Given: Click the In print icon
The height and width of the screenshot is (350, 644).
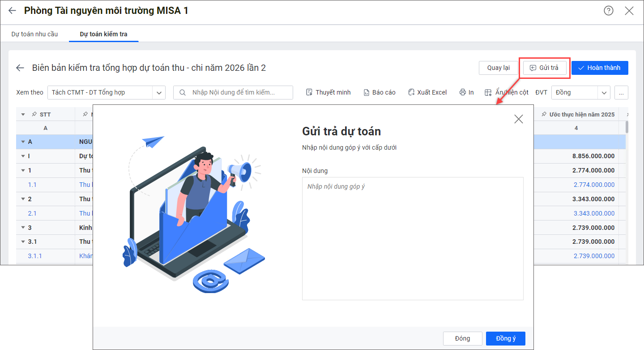Looking at the screenshot, I should coord(463,92).
